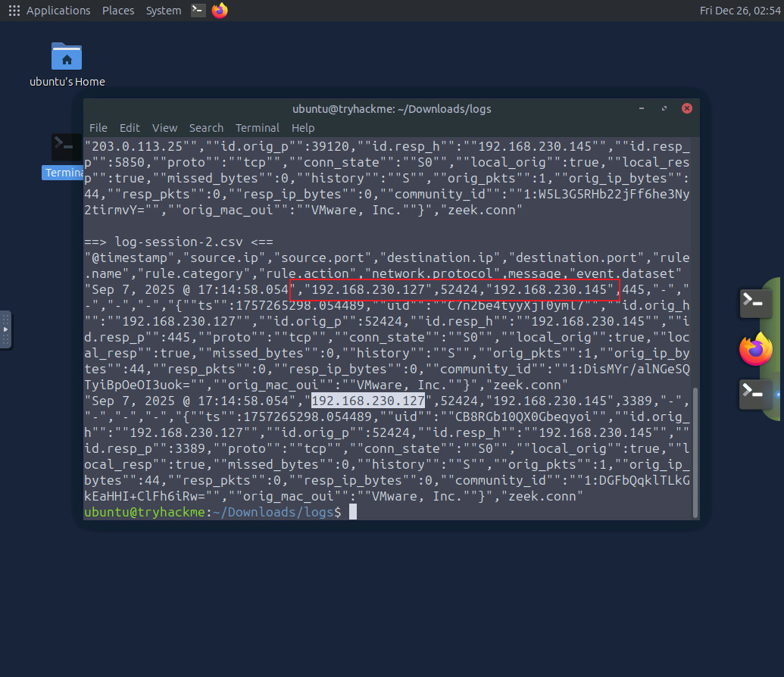784x677 pixels.
Task: Open the System menu
Action: click(x=164, y=11)
